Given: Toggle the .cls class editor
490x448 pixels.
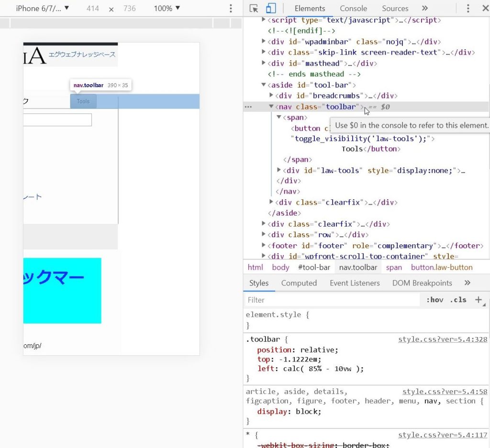Looking at the screenshot, I should point(458,300).
